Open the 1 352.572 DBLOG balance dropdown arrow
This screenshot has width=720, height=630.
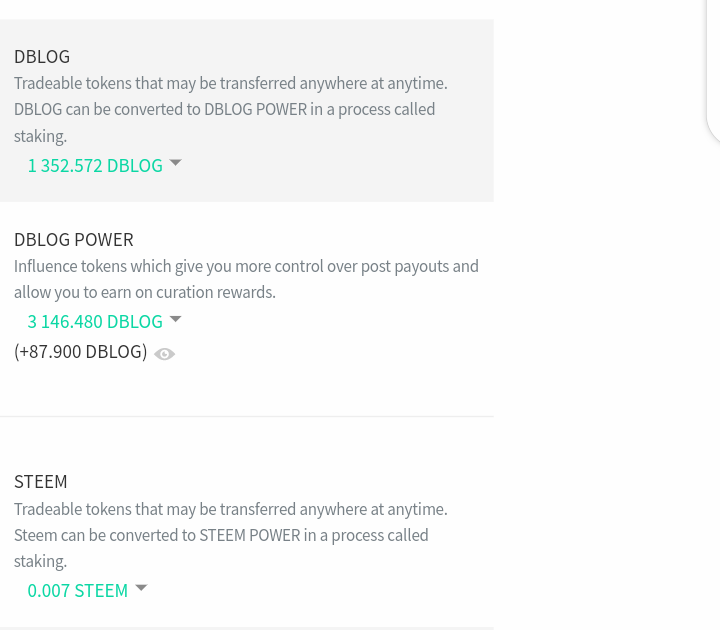point(175,163)
